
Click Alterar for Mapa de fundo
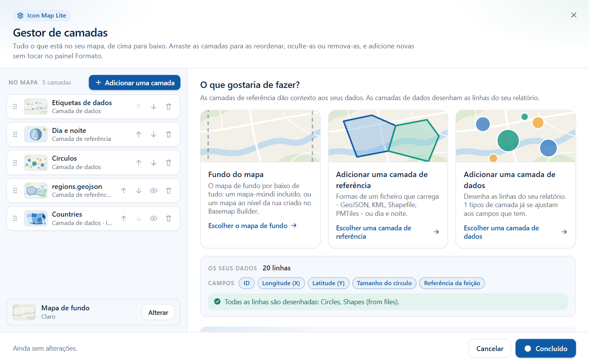click(x=158, y=312)
